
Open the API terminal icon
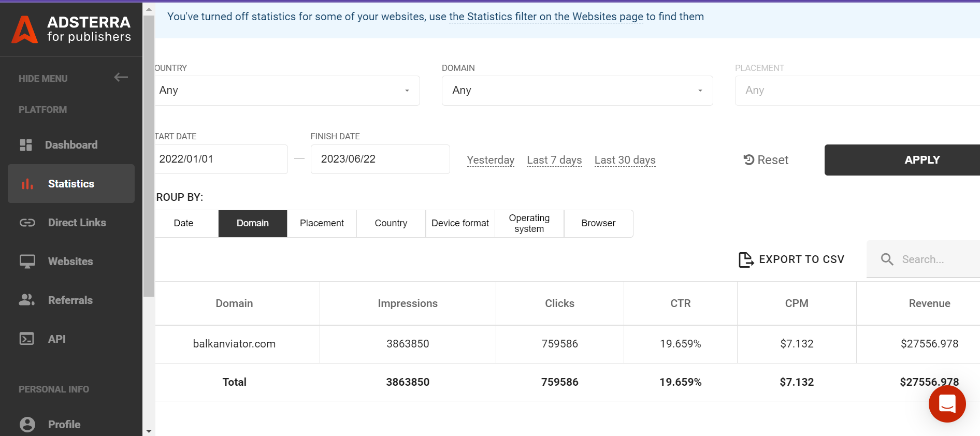pyautogui.click(x=27, y=339)
